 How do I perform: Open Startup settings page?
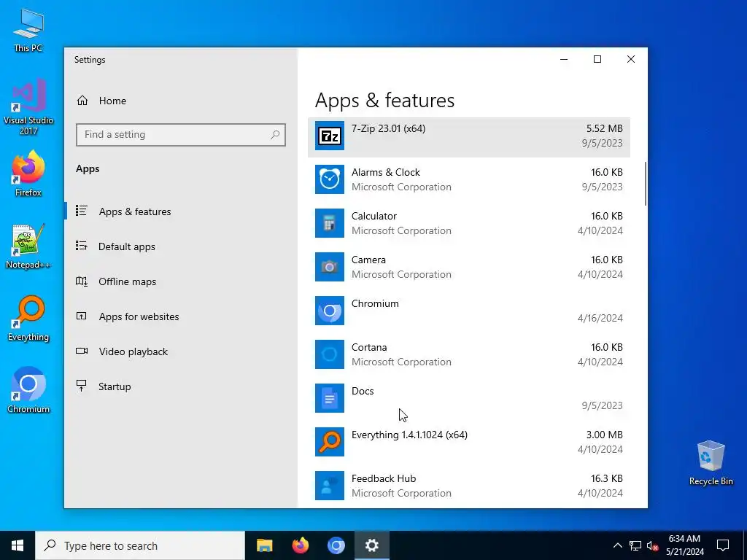click(x=115, y=386)
